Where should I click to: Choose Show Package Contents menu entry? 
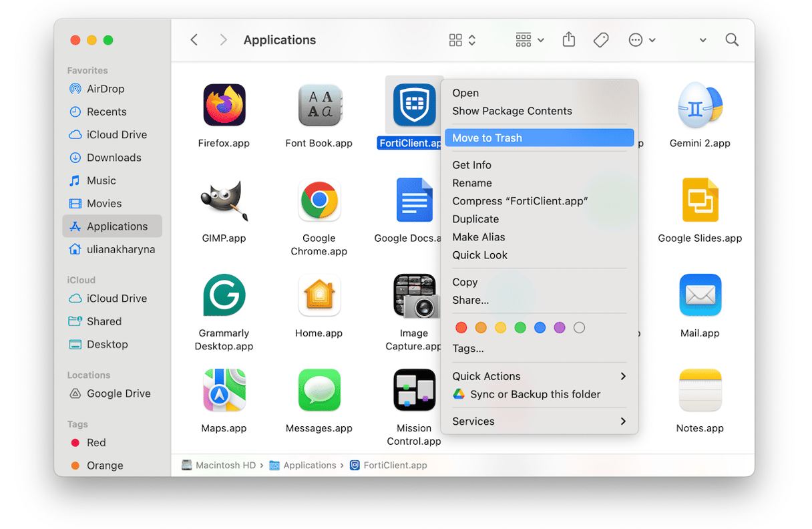(x=512, y=111)
